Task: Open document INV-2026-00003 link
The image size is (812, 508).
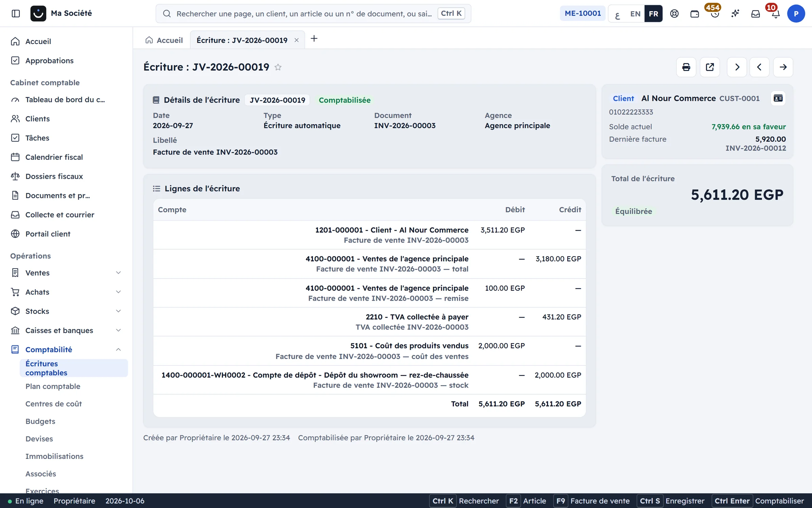Action: pyautogui.click(x=405, y=125)
